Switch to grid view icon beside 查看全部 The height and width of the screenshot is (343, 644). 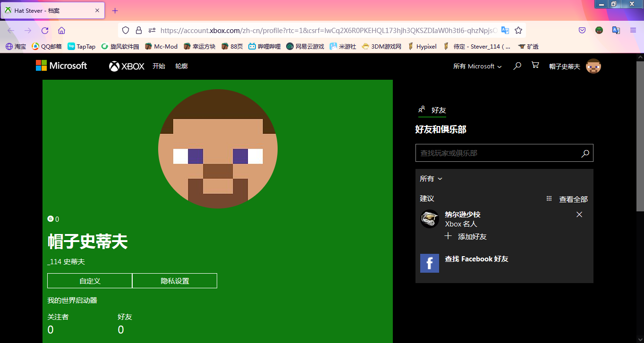coord(549,199)
